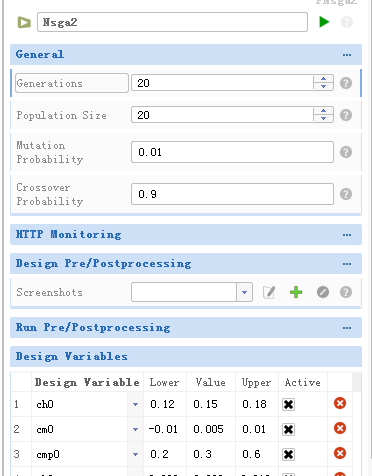
Task: Remove the ch0 design variable row
Action: [340, 403]
